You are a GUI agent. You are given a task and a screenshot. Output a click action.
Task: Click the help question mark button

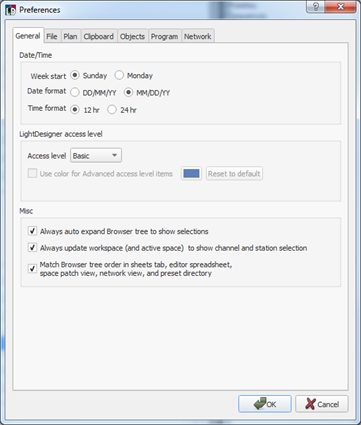[315, 7]
